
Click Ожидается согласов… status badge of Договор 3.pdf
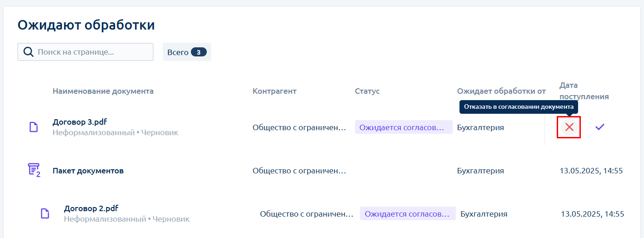pyautogui.click(x=404, y=127)
